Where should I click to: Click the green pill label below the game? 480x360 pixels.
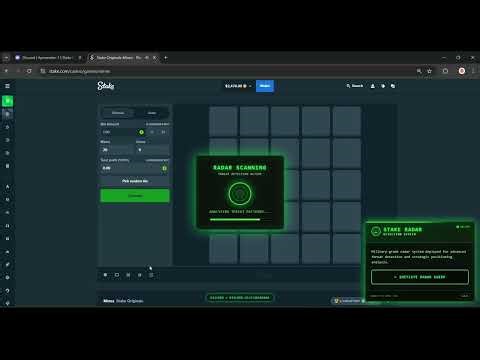pyautogui.click(x=240, y=298)
